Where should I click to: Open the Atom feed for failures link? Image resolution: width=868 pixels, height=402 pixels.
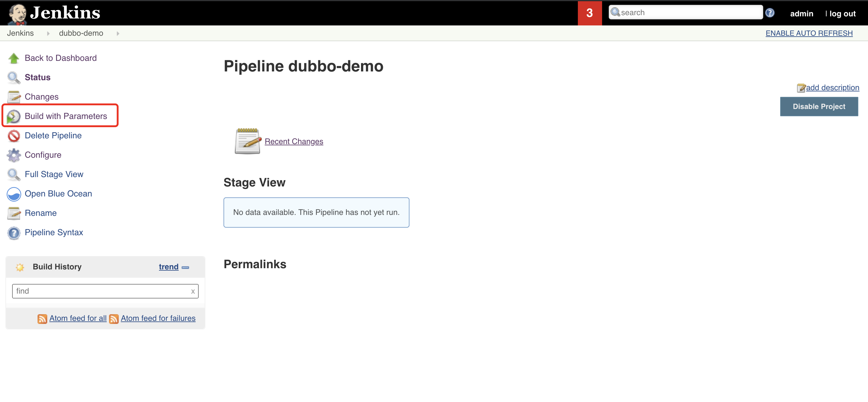158,318
